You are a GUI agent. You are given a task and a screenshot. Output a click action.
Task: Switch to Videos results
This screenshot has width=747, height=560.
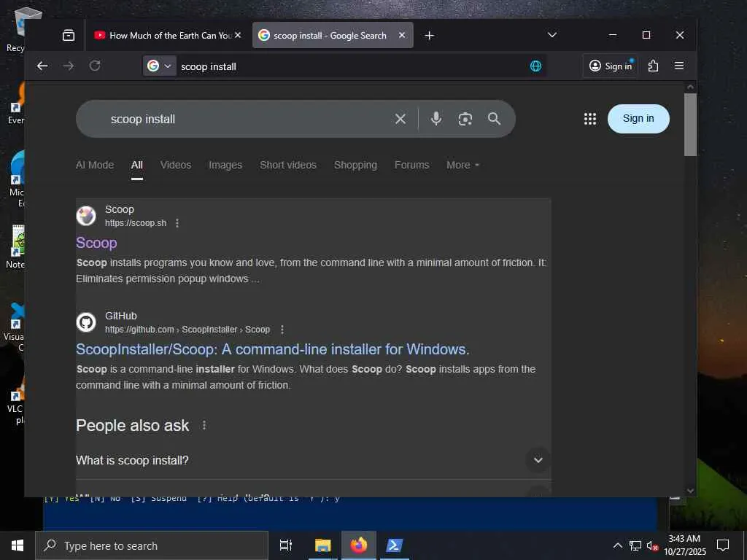pos(175,165)
